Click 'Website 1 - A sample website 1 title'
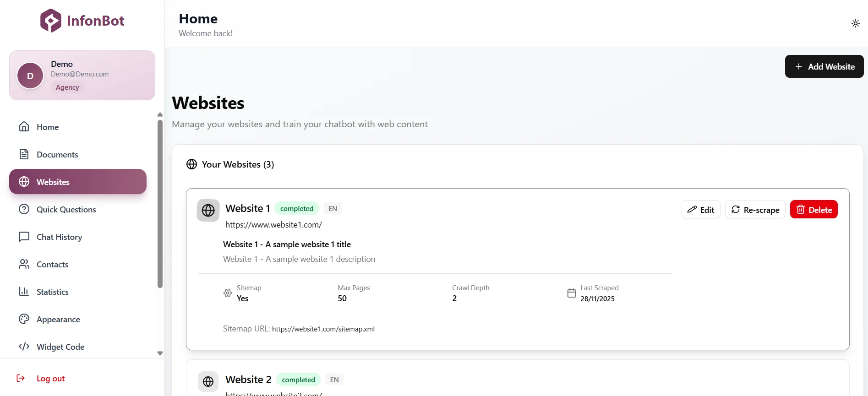The height and width of the screenshot is (396, 868). pos(287,244)
